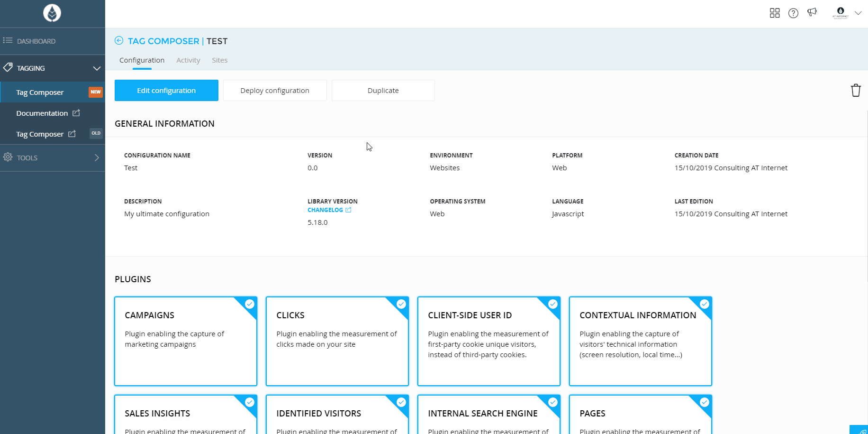Screen dimensions: 868x434
Task: Switch to the Sites tab
Action: tap(219, 60)
